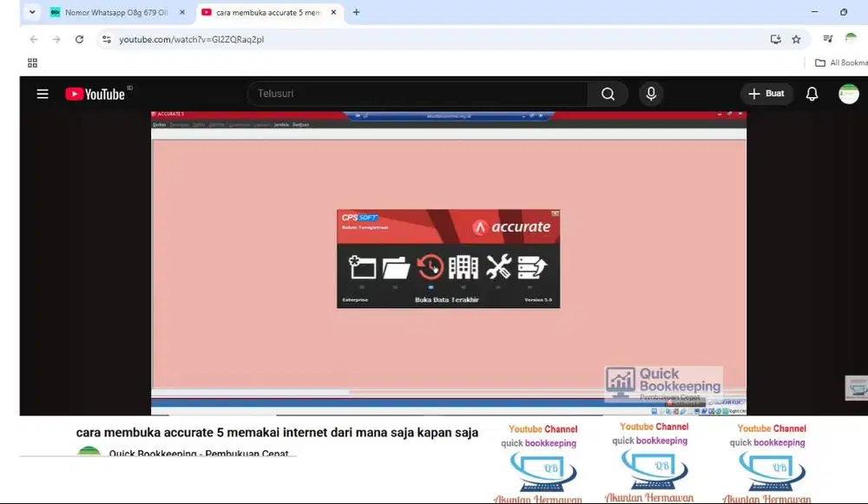Open the YouTube hamburger guide menu
Screen dimensions: 868x504
(x=43, y=94)
